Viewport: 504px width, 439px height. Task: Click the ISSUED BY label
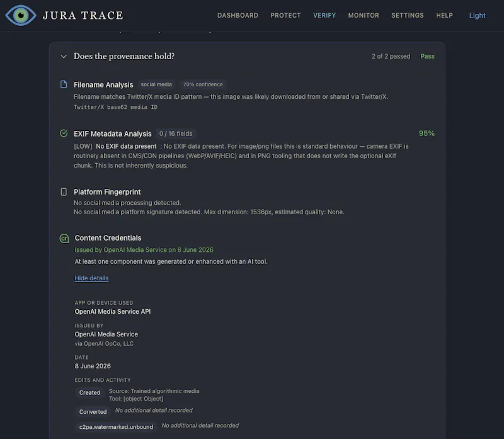(89, 326)
